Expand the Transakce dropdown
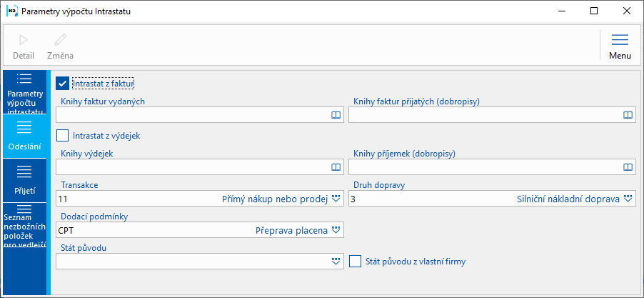Screen dimensions: 644x298 336,199
